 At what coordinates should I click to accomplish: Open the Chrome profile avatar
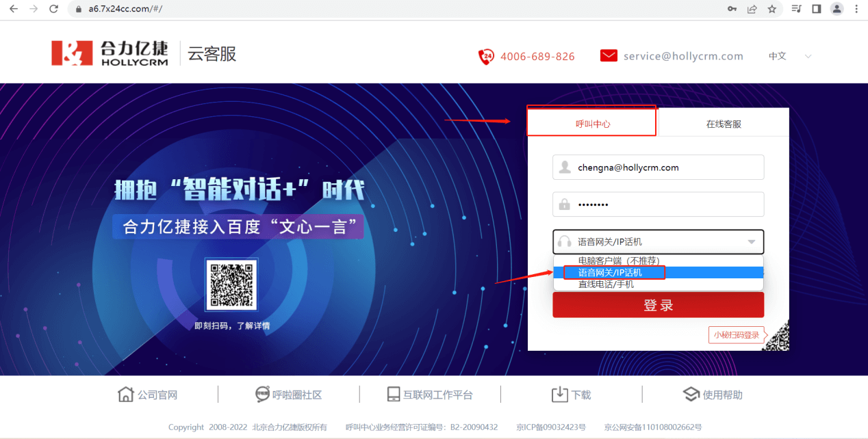(837, 9)
